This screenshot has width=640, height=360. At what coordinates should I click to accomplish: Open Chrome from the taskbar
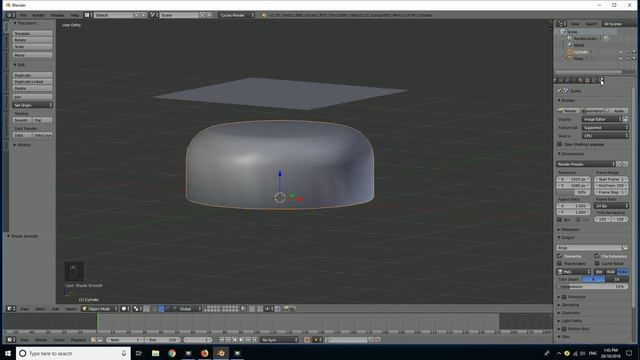tap(172, 353)
